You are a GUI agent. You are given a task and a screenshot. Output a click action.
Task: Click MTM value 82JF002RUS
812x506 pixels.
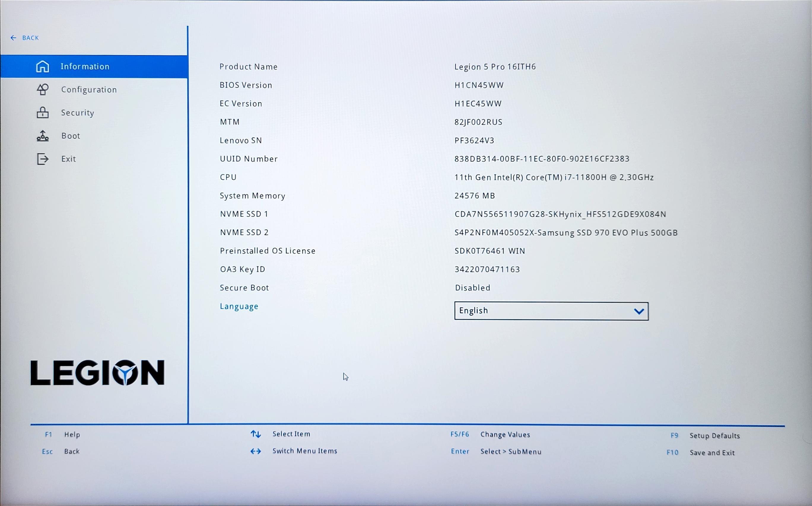click(479, 122)
